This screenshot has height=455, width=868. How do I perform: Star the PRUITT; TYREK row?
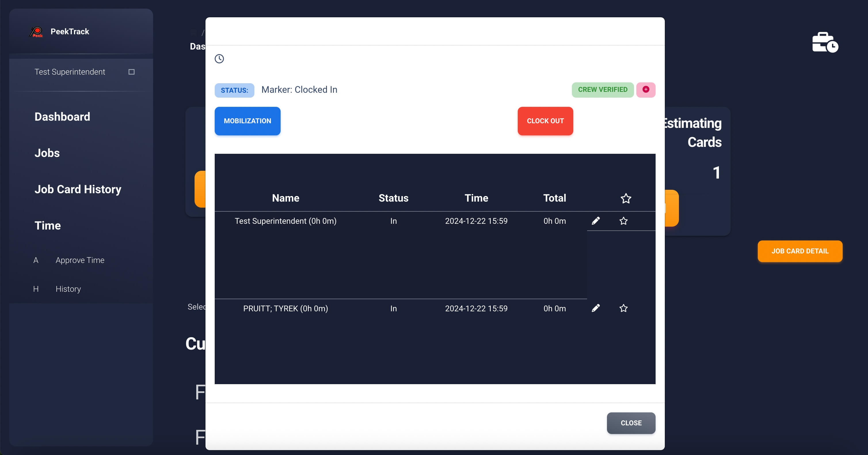pyautogui.click(x=623, y=308)
